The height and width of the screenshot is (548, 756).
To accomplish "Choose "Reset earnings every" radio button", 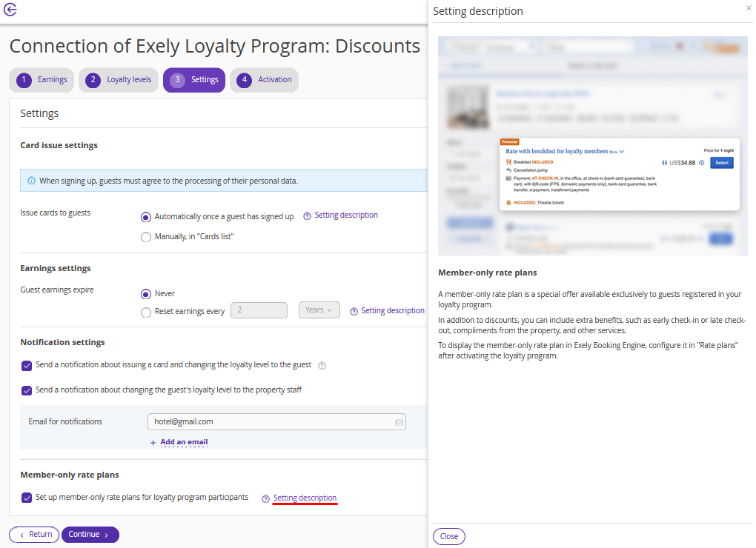I will [x=146, y=313].
